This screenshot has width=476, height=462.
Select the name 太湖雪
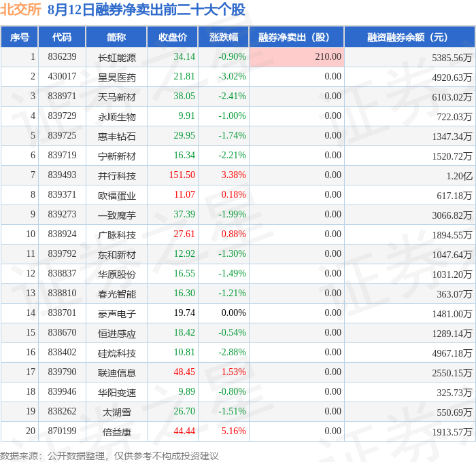point(116,412)
